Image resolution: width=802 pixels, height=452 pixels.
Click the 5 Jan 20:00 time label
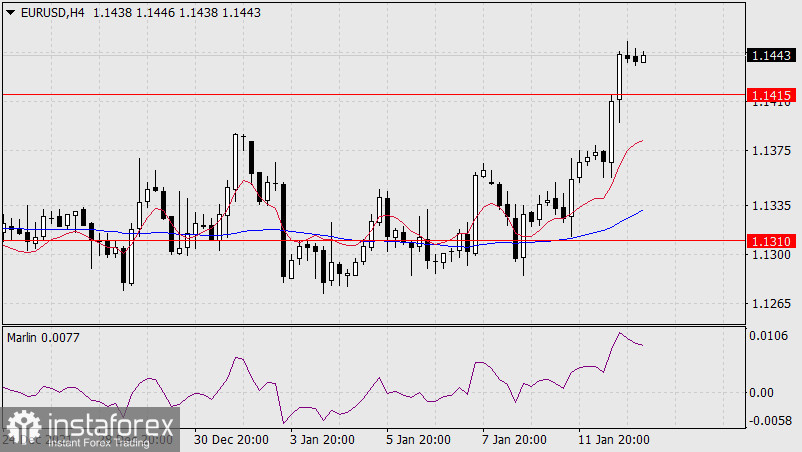pyautogui.click(x=418, y=440)
